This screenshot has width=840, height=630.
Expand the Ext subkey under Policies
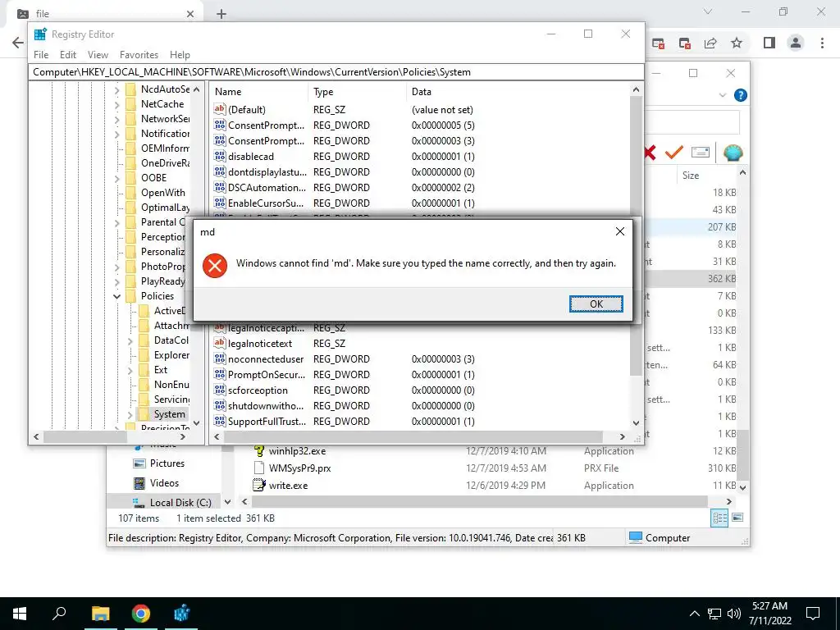click(x=130, y=370)
